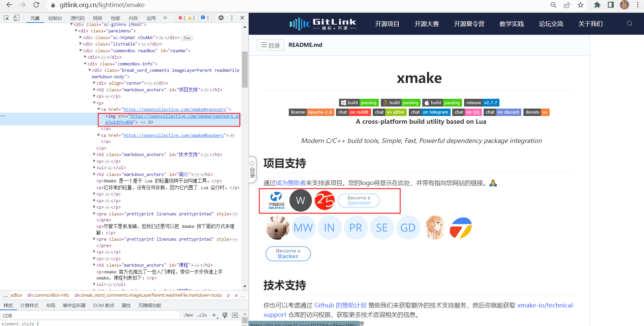Toggle the :hov element state panel

(188, 315)
